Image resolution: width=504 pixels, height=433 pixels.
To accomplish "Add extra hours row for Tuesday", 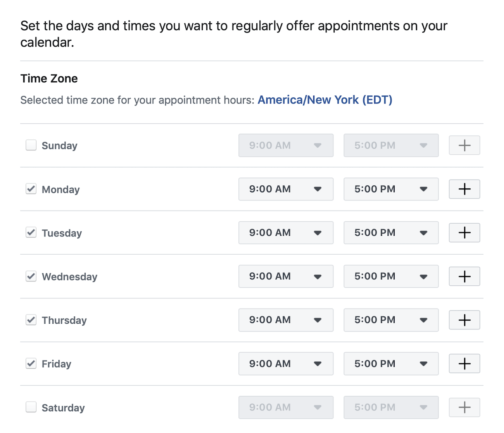I will (x=464, y=233).
